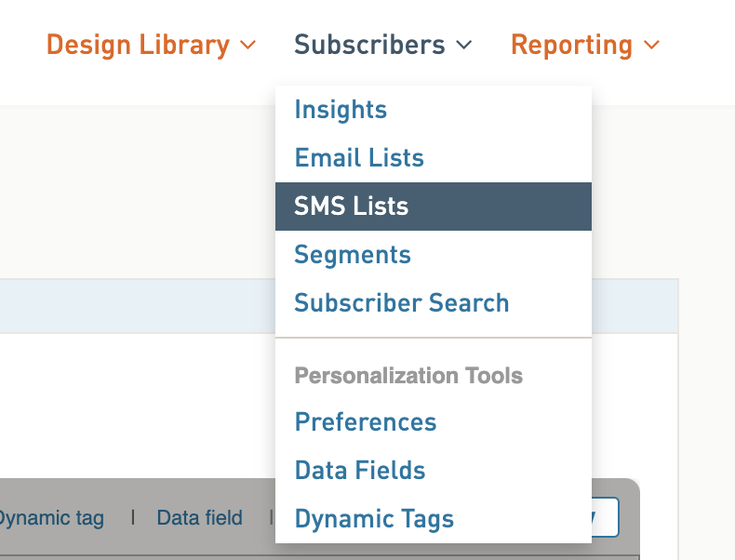735x560 pixels.
Task: Choose the highlighted SMS Lists item
Action: 434,207
